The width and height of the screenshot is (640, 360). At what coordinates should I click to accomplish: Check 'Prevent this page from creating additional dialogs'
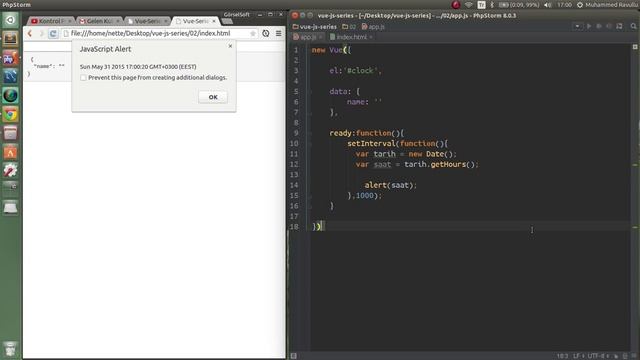pos(83,78)
